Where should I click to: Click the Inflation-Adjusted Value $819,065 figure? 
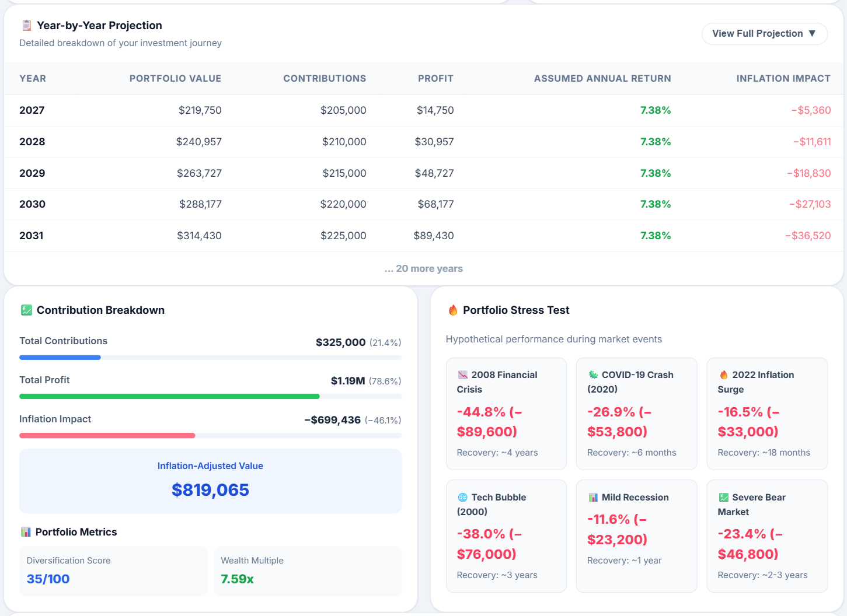[210, 490]
